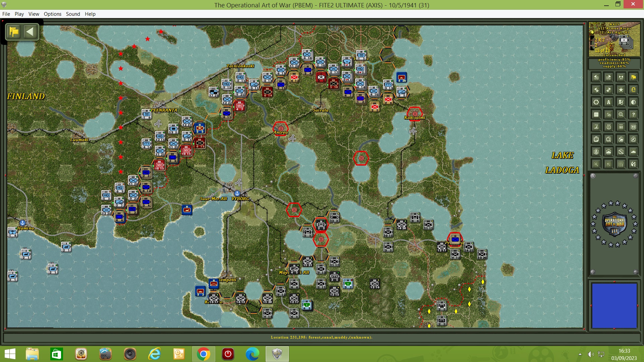
Task: Open the clipboard with tank icon
Action: pyautogui.click(x=608, y=152)
